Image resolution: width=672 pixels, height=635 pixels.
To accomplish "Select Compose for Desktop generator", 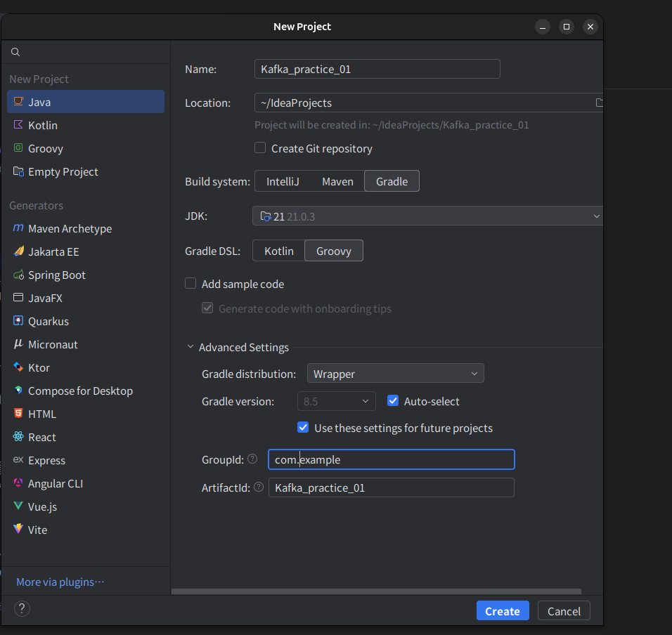I will [x=86, y=391].
